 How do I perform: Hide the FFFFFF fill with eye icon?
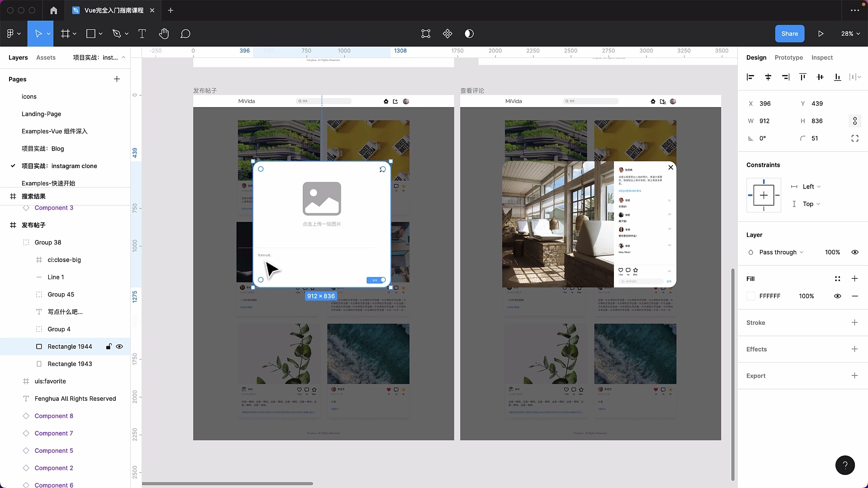[837, 296]
